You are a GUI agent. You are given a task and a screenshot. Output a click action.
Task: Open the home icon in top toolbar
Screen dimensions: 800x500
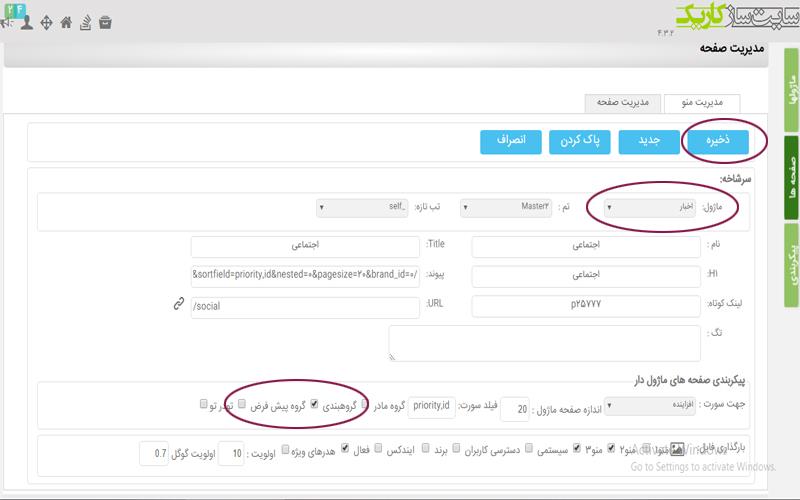(x=66, y=22)
